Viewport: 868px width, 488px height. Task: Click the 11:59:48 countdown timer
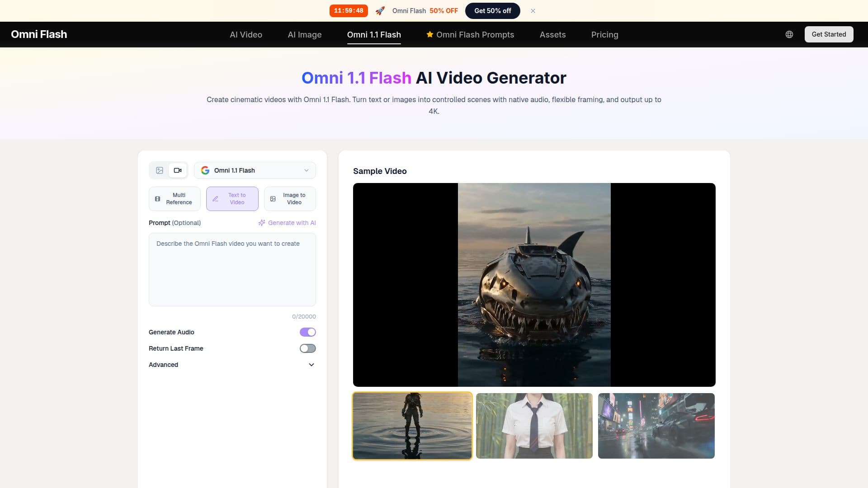pos(349,11)
